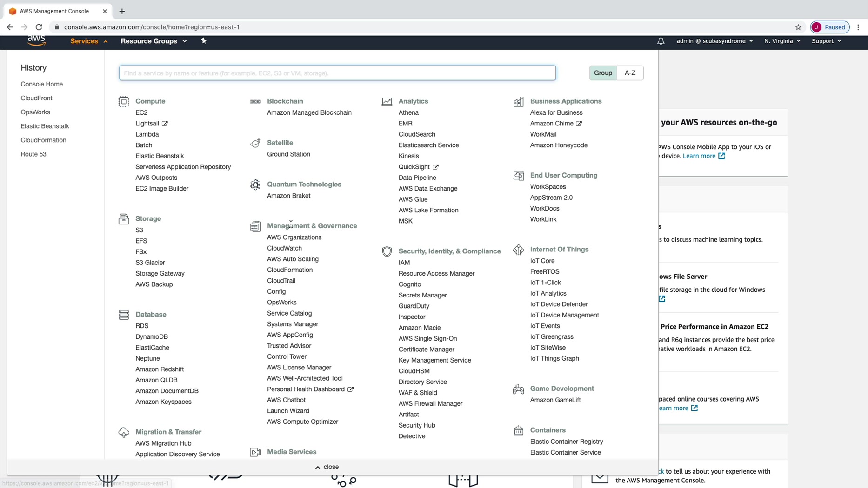Click the Security shield icon
This screenshot has height=488, width=868.
coord(387,251)
